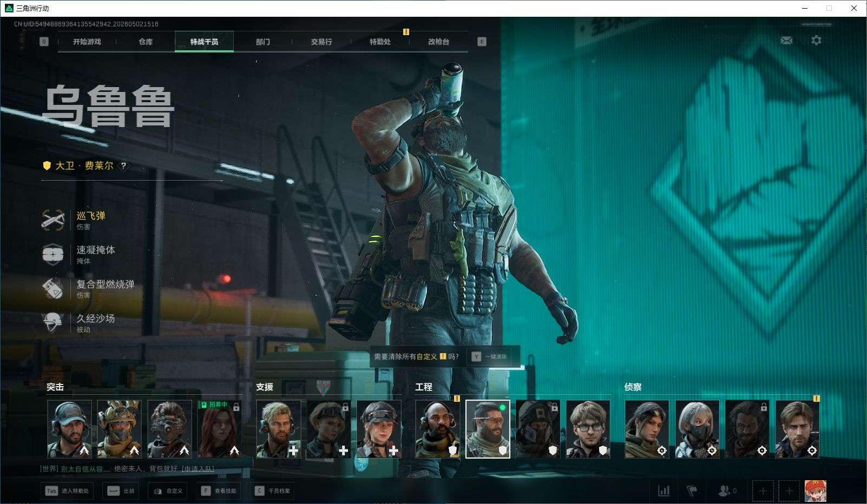Image resolution: width=867 pixels, height=504 pixels.
Task: Click the 三角洲行动 app icon in title bar
Action: coord(9,8)
